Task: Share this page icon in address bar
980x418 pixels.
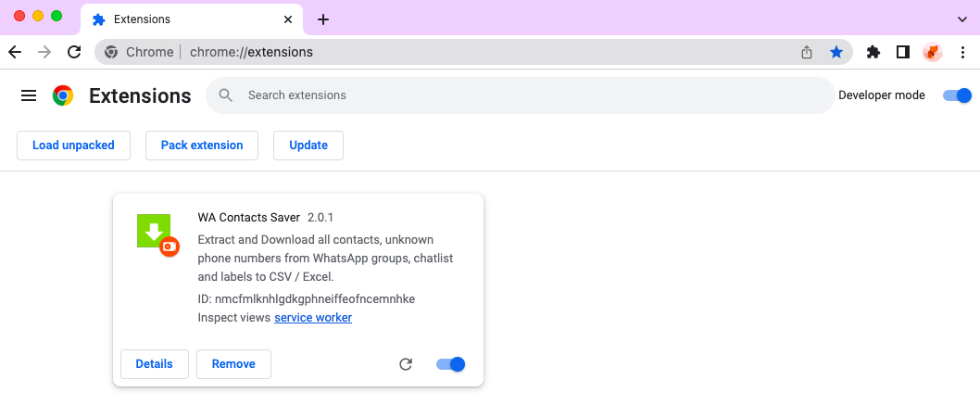Action: pos(807,52)
